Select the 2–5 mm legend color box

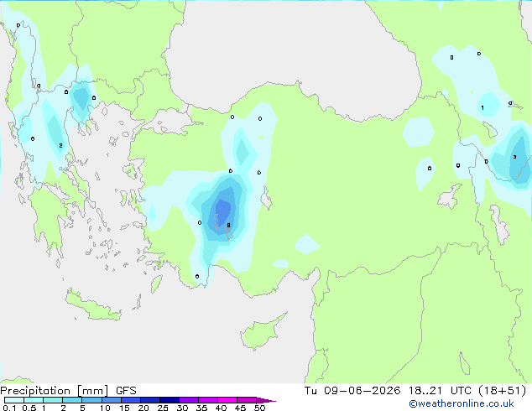pyautogui.click(x=72, y=400)
